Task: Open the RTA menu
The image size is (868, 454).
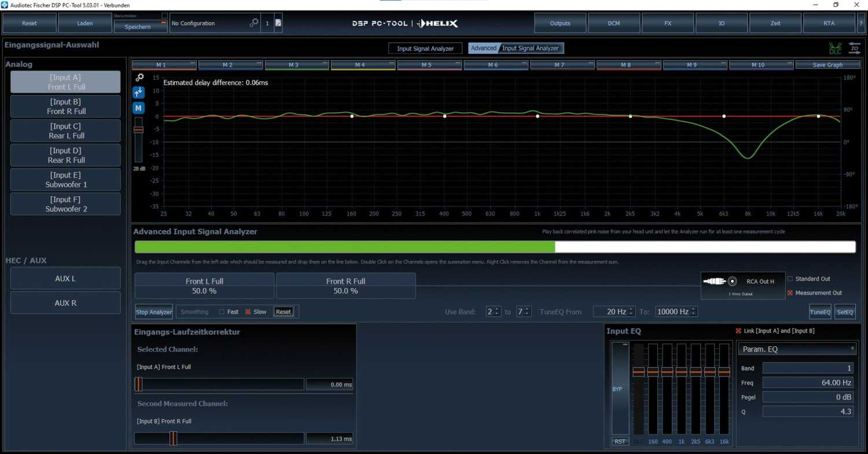Action: click(x=829, y=23)
